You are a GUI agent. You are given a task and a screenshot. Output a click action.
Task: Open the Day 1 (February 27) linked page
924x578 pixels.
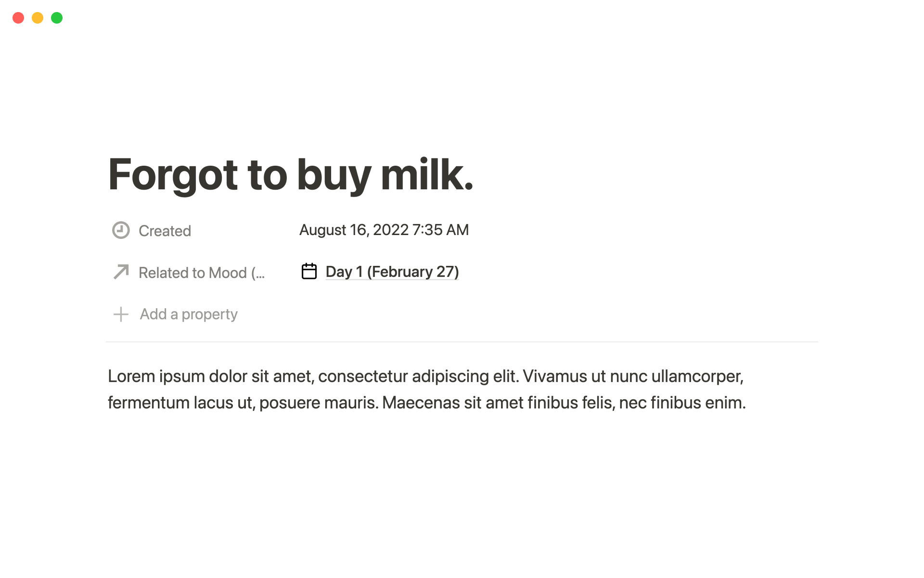click(x=392, y=272)
